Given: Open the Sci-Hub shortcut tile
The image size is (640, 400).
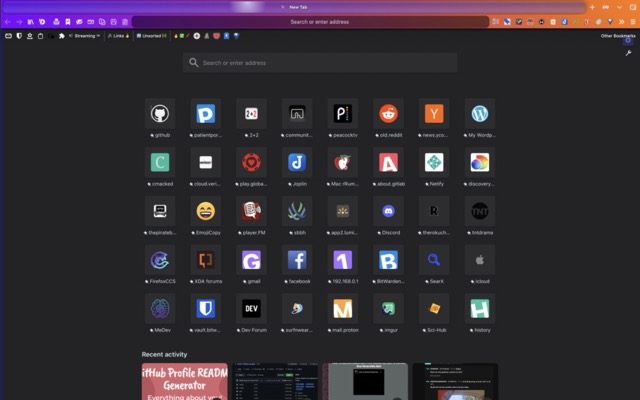Looking at the screenshot, I should (434, 309).
